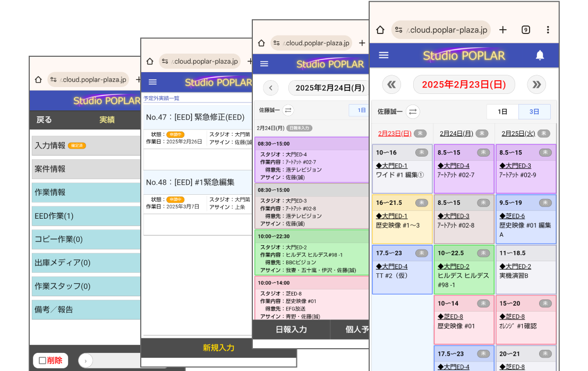The height and width of the screenshot is (371, 588).
Task: Open ◆大門ED-2 link in 実機演習B card
Action: click(515, 266)
